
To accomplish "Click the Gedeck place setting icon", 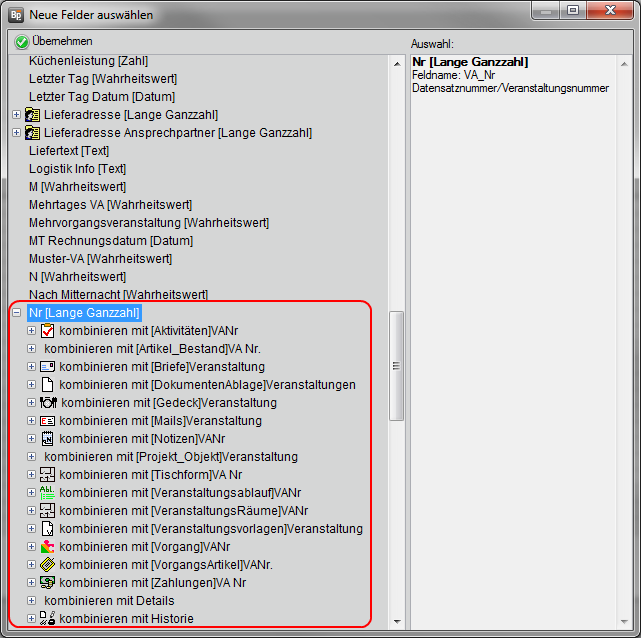I will pos(47,403).
